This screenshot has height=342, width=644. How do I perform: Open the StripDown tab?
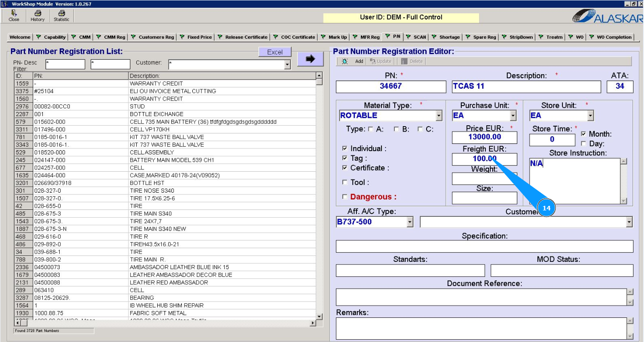[518, 37]
